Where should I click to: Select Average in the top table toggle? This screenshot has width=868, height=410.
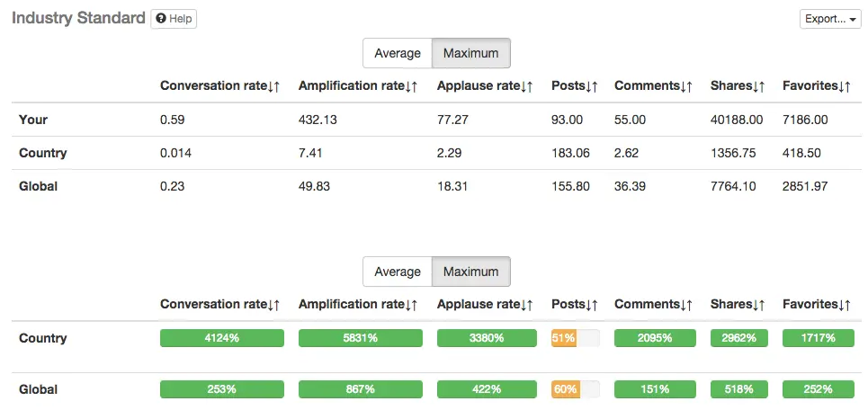397,53
